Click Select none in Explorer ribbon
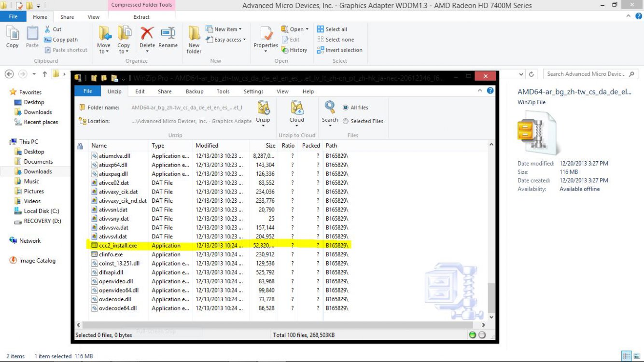Viewport: 644px width, 362px height. point(336,40)
